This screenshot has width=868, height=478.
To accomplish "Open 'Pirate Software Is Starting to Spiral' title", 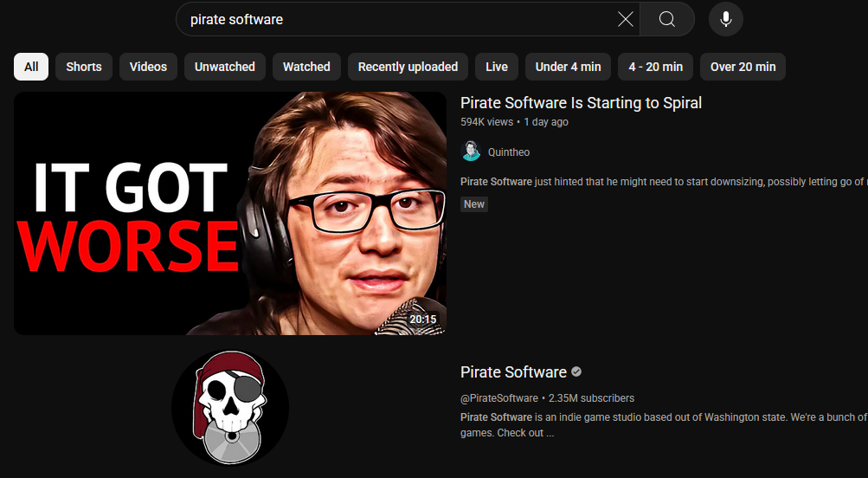I will (582, 103).
